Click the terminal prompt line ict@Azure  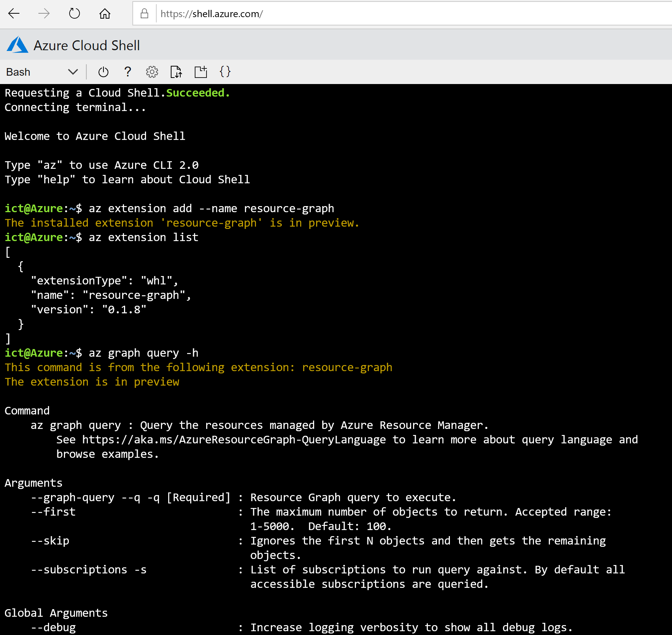(34, 353)
